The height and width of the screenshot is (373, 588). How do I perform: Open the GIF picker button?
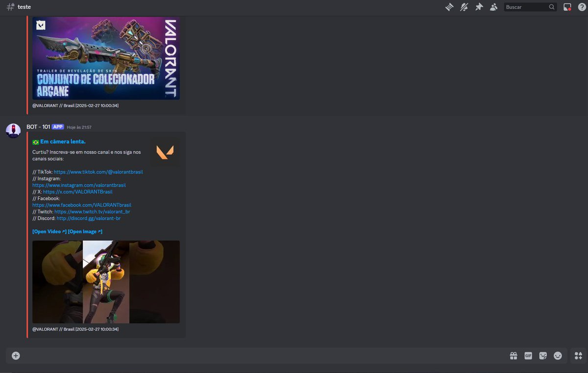[528, 356]
